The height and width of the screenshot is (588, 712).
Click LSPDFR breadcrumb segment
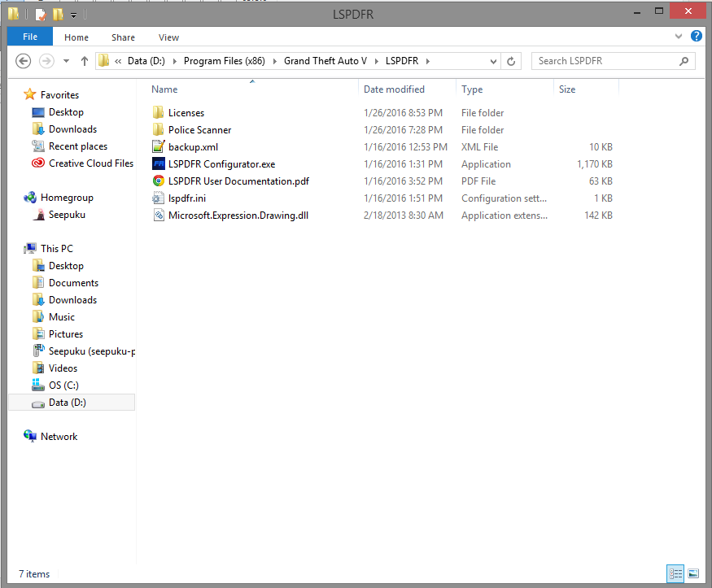(402, 61)
